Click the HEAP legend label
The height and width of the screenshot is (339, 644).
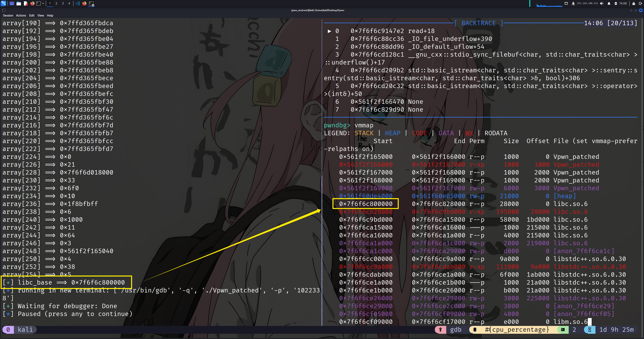(x=392, y=133)
